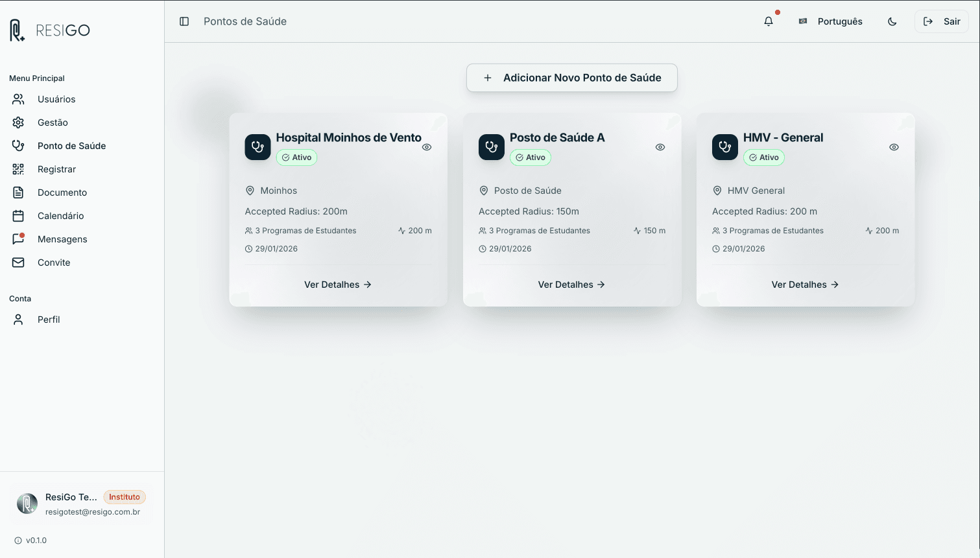
Task: Click stethoscope icon on HMV - General card
Action: (x=725, y=147)
